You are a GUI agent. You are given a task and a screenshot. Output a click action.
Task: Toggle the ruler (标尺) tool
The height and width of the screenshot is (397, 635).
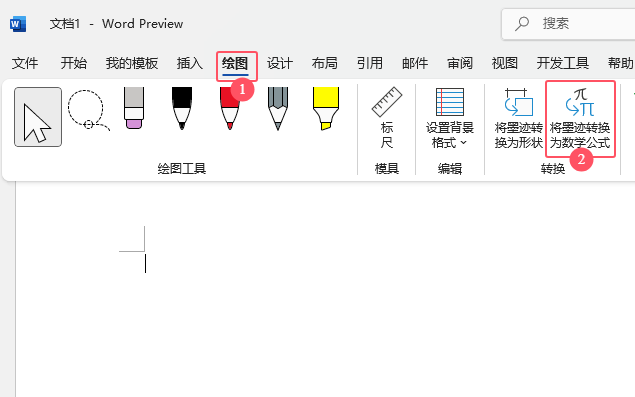[387, 118]
